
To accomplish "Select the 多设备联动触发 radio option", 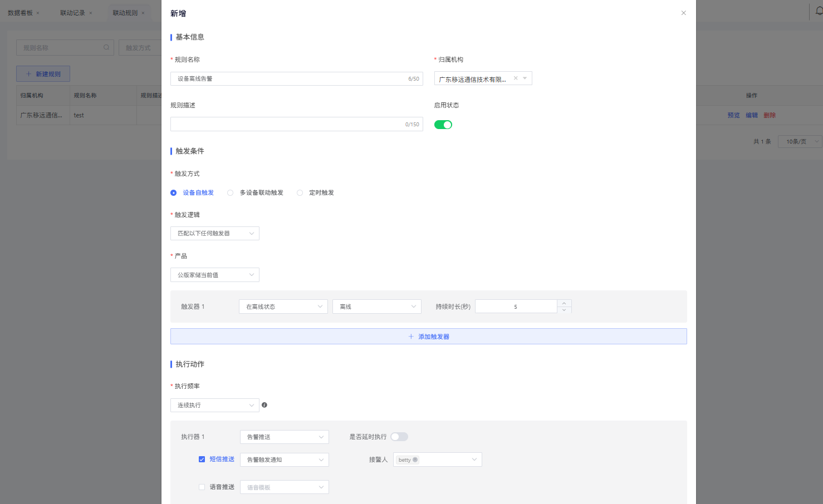I will (230, 192).
